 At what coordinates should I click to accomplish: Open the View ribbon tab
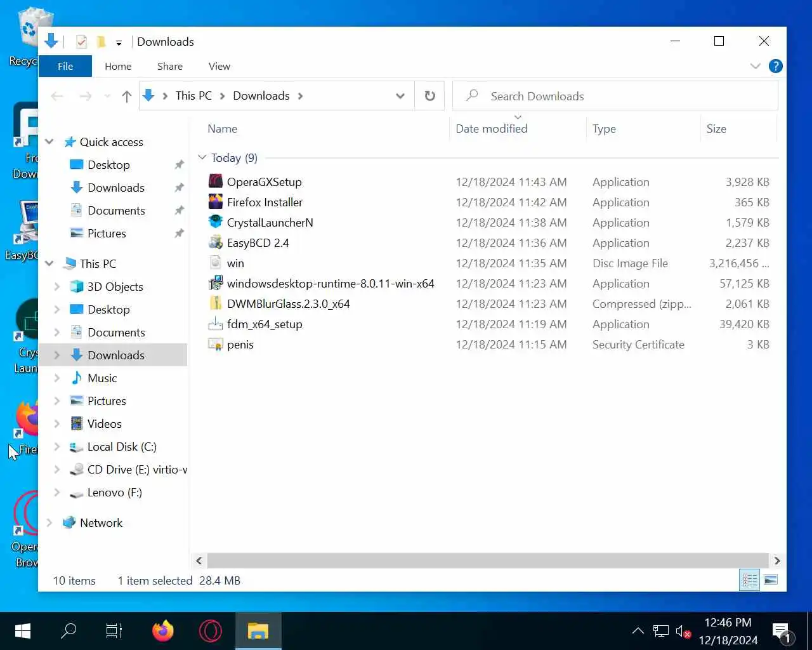tap(219, 66)
